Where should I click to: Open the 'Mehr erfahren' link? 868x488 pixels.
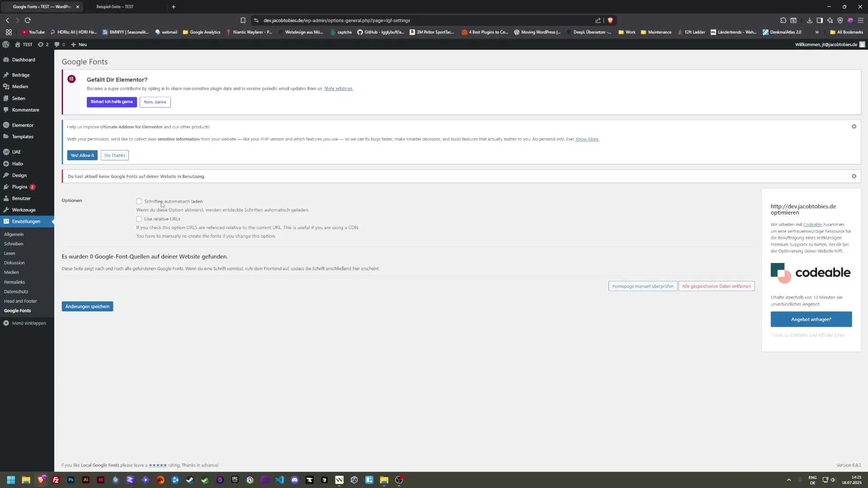pos(338,89)
